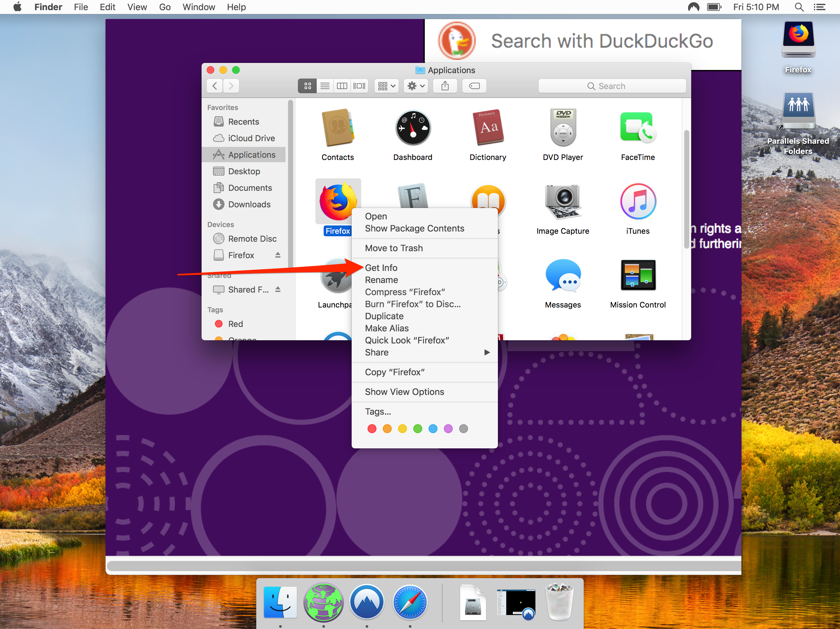Go to Downloads in sidebar
The image size is (840, 629).
tap(244, 204)
